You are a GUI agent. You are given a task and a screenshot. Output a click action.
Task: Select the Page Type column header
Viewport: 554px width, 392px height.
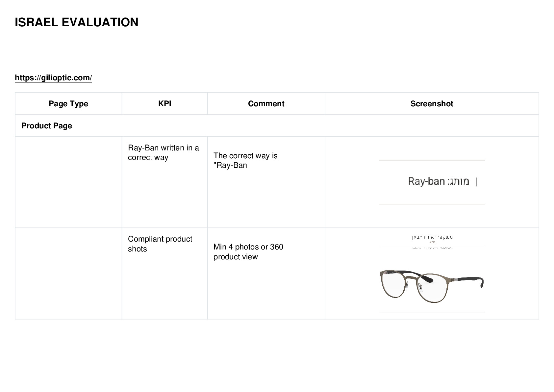pyautogui.click(x=68, y=104)
